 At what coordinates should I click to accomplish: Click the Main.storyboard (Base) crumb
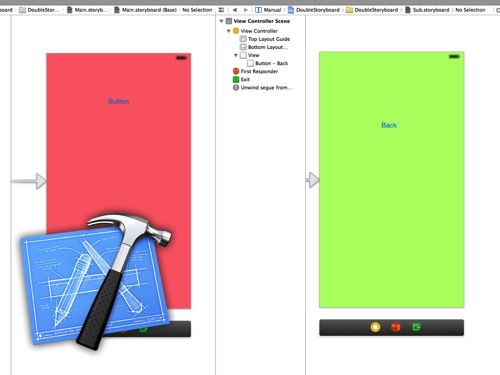coord(145,10)
